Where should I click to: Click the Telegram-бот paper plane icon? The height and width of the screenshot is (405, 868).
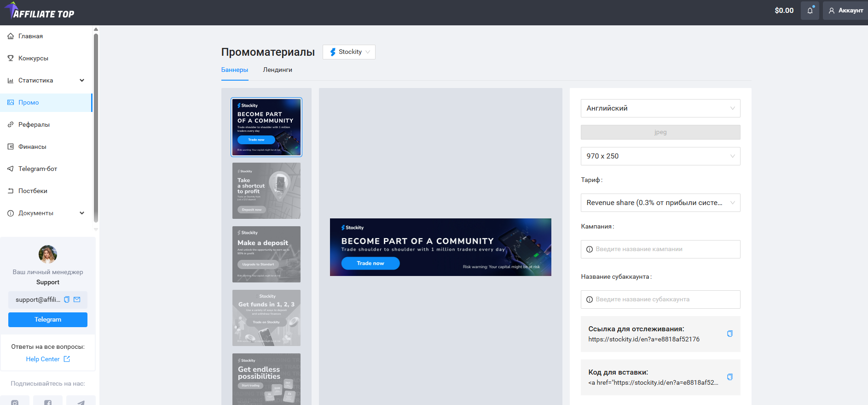(11, 169)
